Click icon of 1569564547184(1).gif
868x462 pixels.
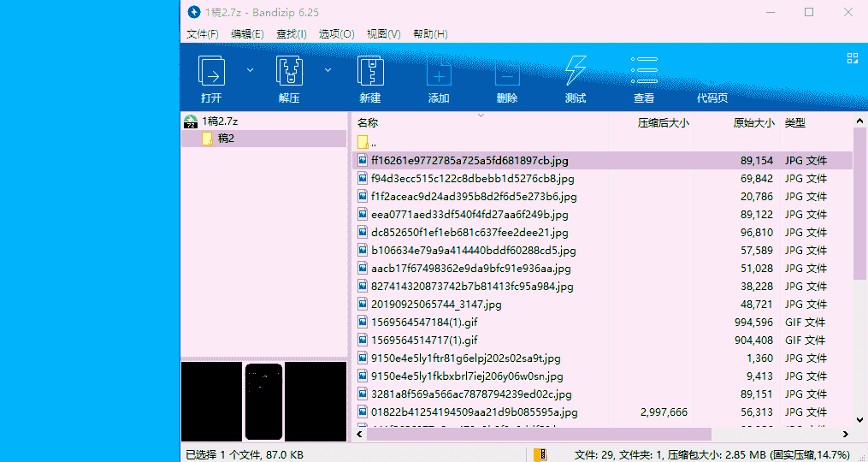363,322
